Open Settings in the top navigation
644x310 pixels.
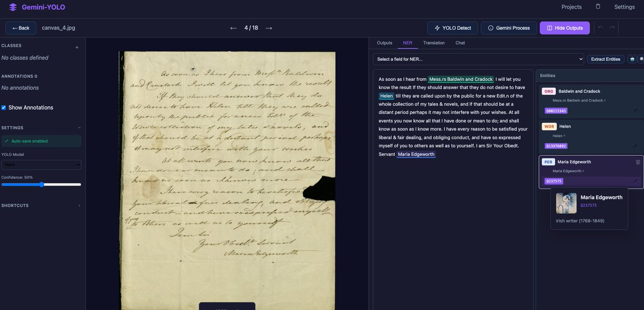pos(625,7)
